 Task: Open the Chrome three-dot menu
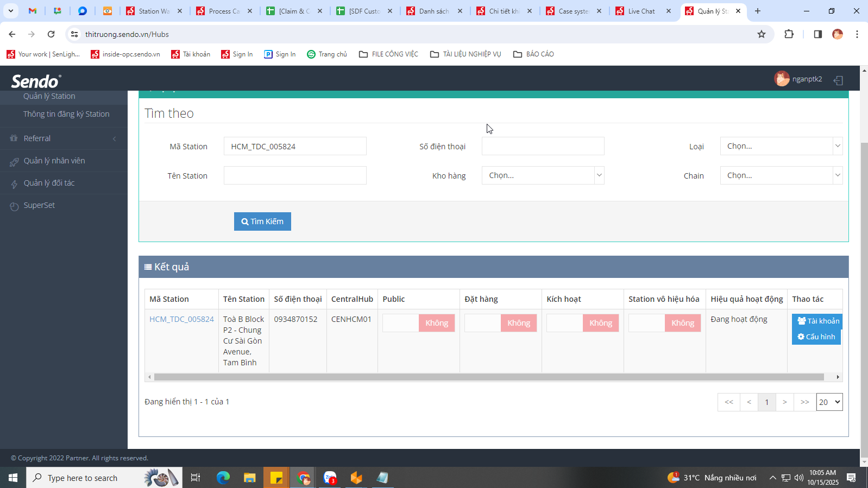857,34
